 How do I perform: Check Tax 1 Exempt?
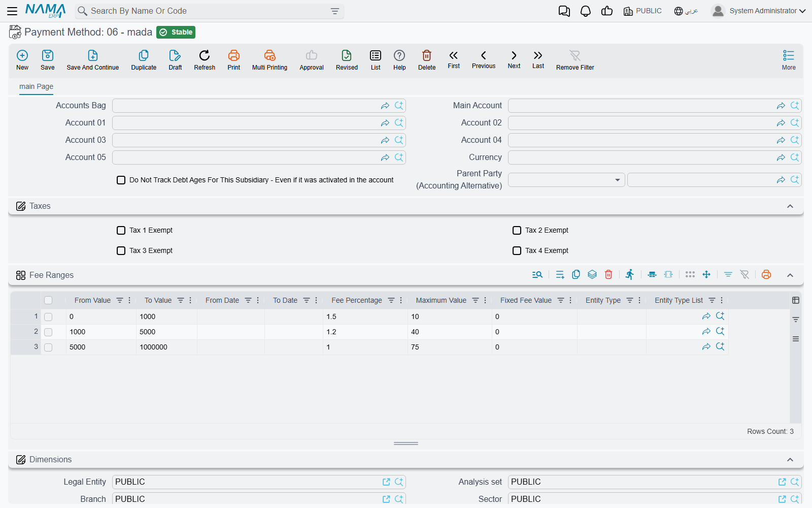[x=121, y=230]
